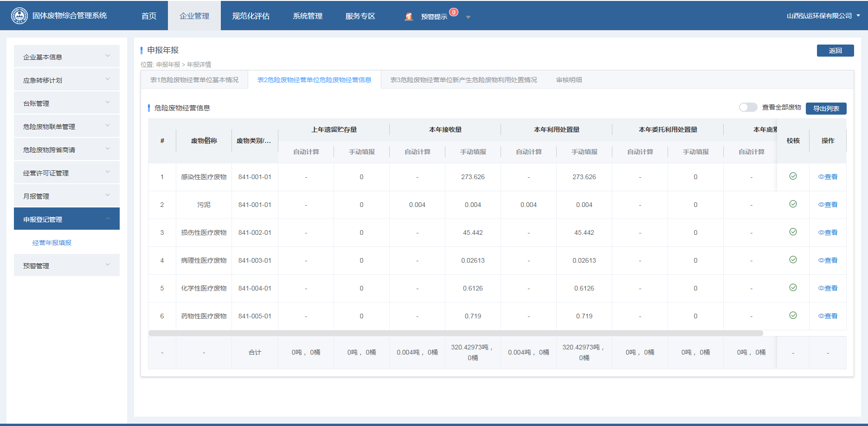Open 系统管理 in top navigation
The image size is (868, 426).
(x=308, y=16)
